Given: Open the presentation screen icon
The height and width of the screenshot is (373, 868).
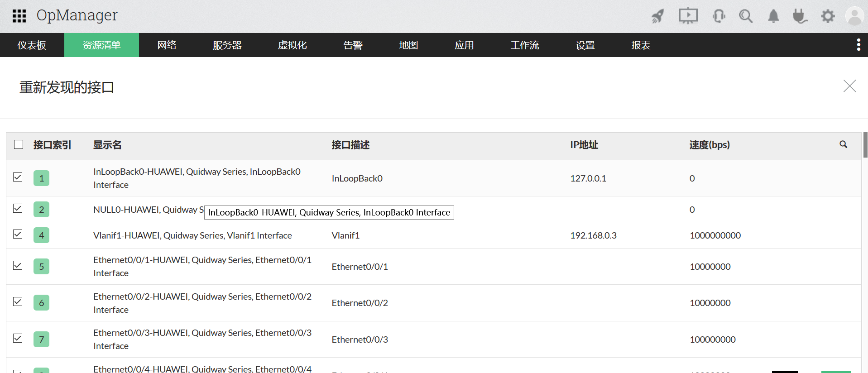Looking at the screenshot, I should coord(688,16).
